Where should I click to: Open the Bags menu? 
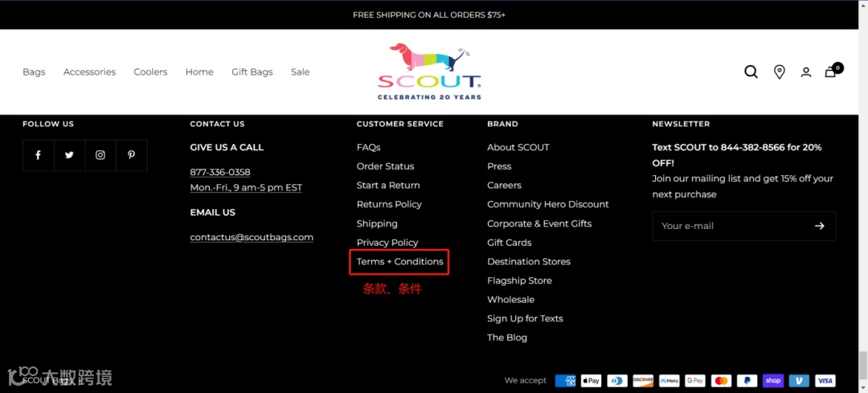34,72
